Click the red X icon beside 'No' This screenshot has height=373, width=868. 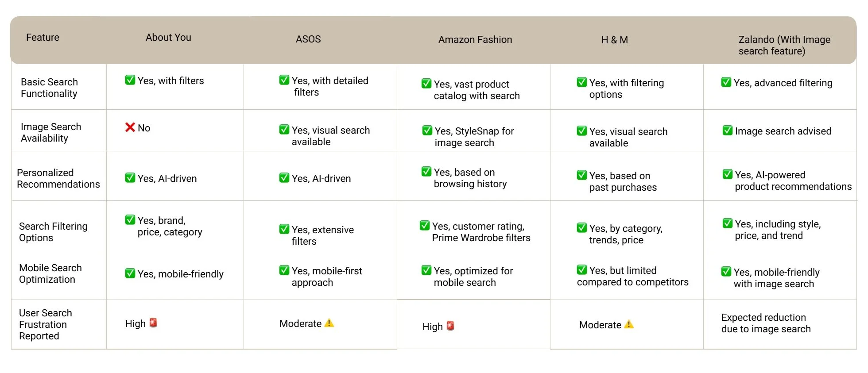[130, 127]
